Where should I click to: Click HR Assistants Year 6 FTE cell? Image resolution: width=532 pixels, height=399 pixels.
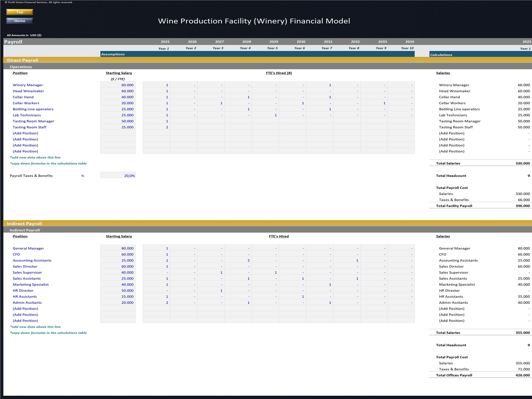pos(292,297)
